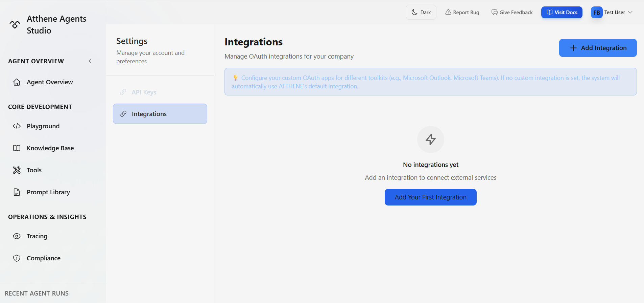Click the Settings panel heading
Viewport: 644px width, 303px height.
click(132, 41)
